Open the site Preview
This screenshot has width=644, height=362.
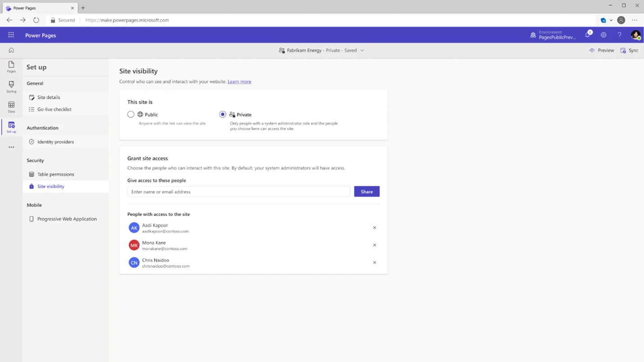[602, 50]
